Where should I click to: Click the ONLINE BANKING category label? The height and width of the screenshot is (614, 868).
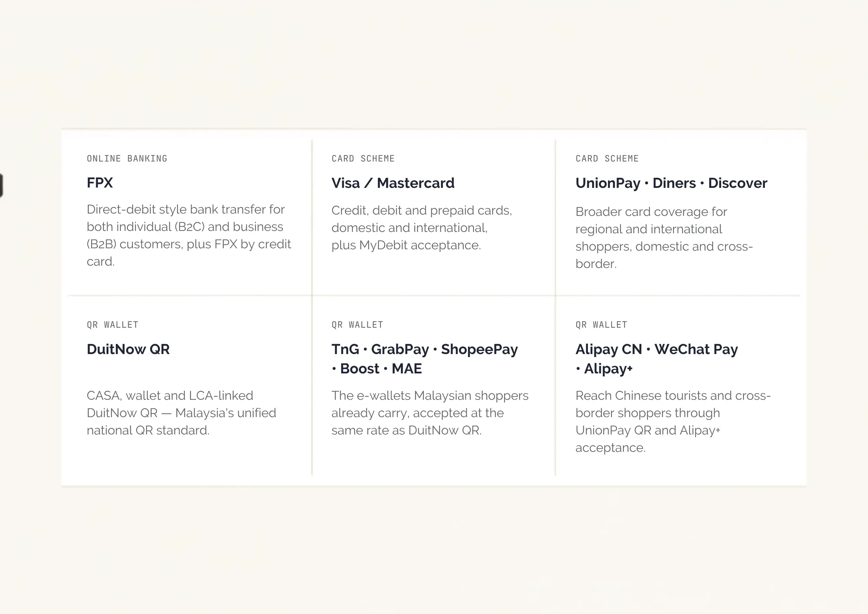coord(127,159)
